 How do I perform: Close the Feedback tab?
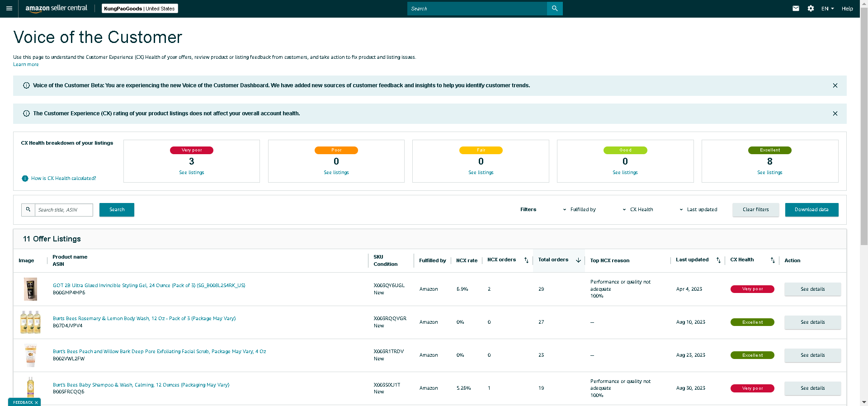36,402
